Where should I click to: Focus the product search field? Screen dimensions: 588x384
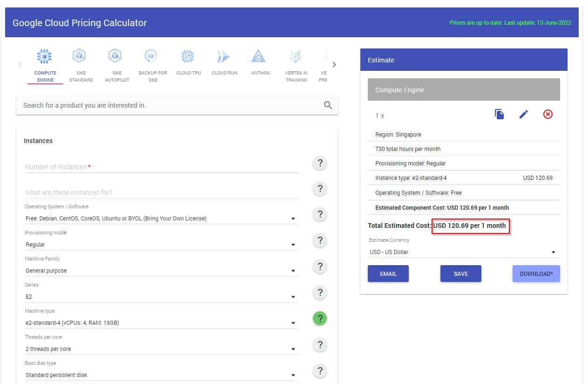pos(177,105)
